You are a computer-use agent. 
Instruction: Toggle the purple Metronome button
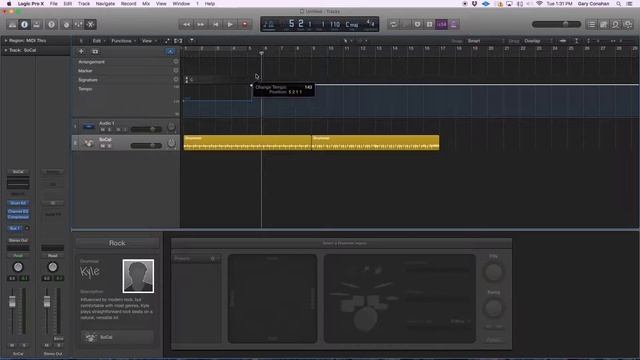tap(453, 24)
